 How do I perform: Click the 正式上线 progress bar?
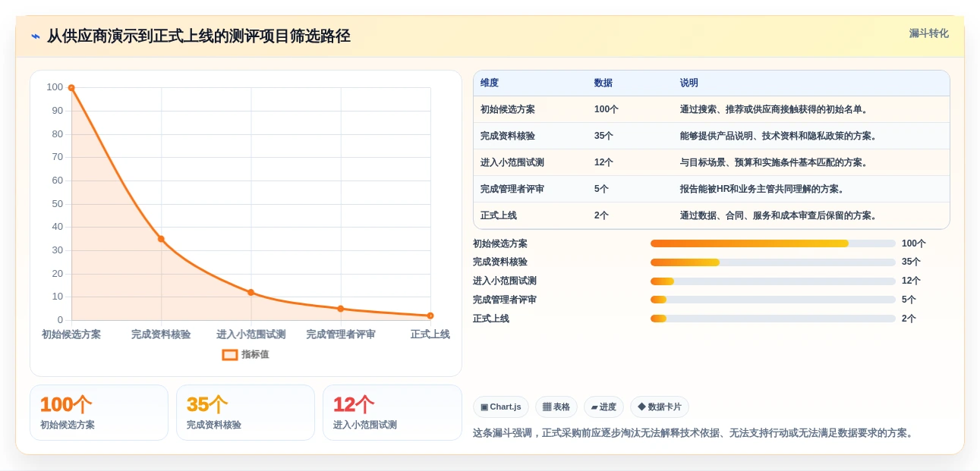[x=773, y=319]
